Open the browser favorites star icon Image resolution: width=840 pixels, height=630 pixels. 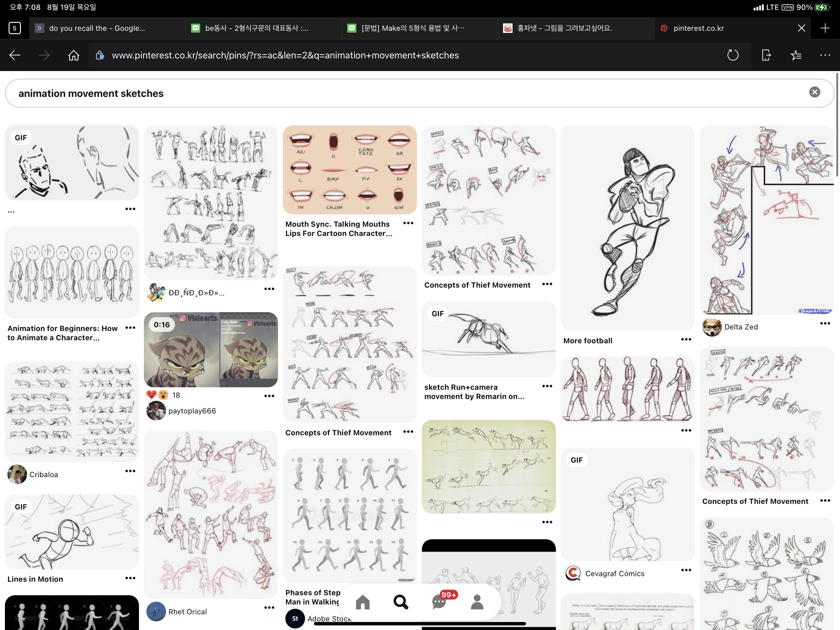[796, 55]
